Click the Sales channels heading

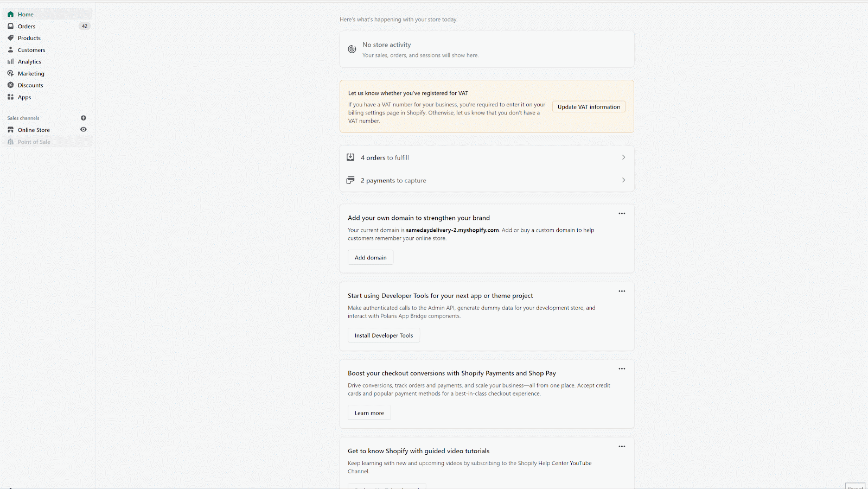click(23, 118)
